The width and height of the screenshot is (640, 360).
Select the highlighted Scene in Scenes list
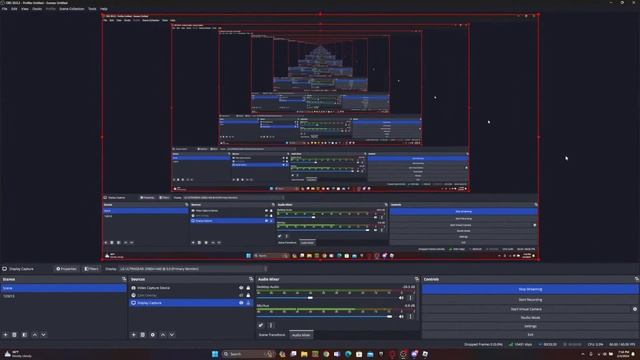click(63, 288)
